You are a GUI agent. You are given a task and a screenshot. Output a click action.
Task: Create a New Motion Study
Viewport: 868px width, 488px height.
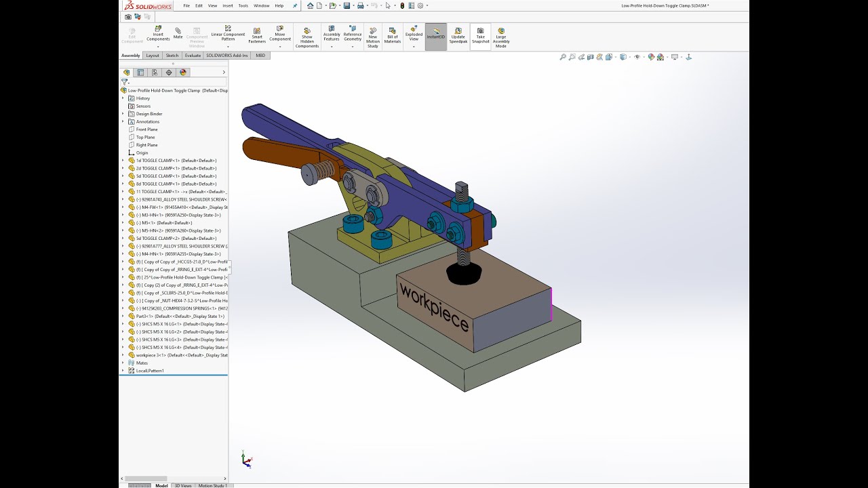point(373,37)
